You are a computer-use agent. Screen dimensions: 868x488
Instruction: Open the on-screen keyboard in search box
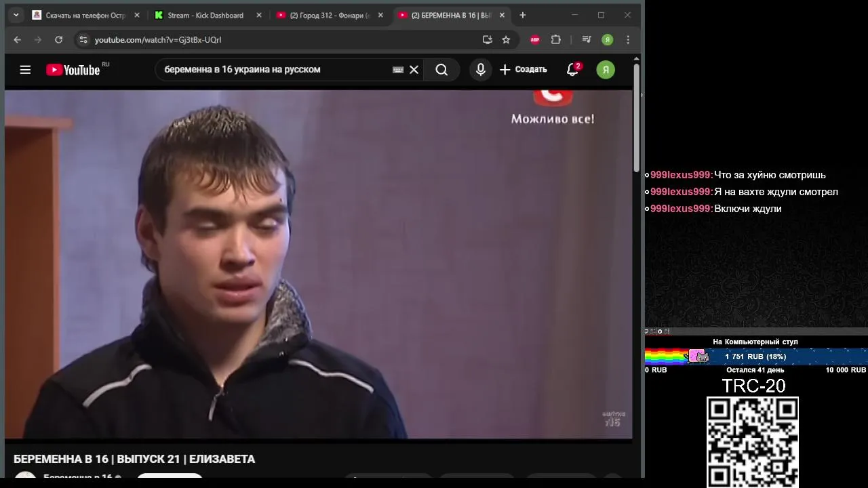tap(398, 69)
